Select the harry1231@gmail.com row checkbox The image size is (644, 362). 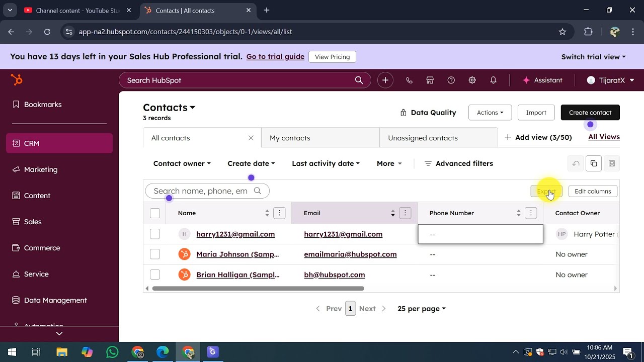tap(155, 234)
